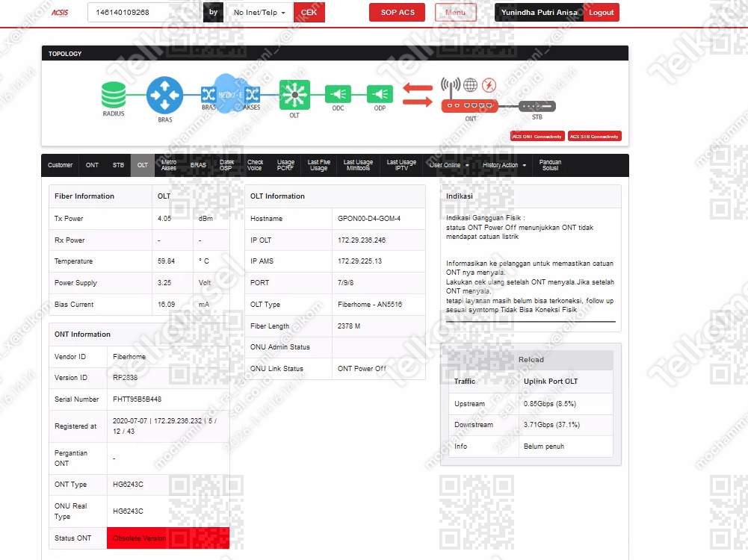
Task: Open the BRAS tab
Action: [198, 165]
